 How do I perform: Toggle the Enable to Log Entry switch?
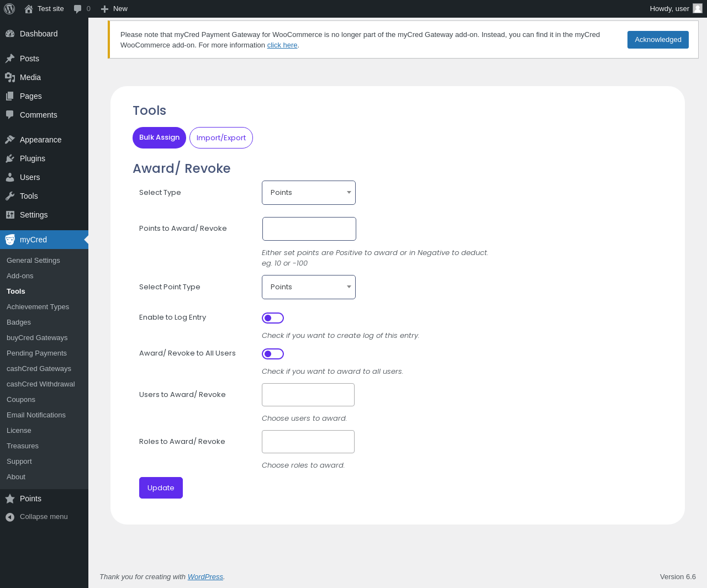pos(273,318)
